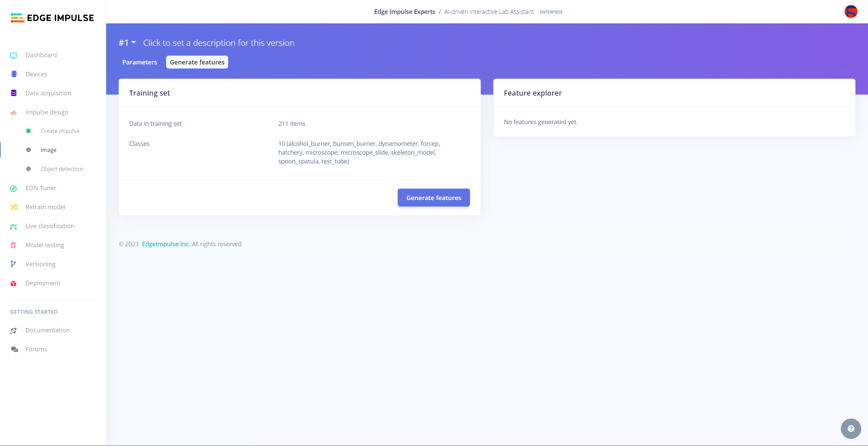This screenshot has width=868, height=446.
Task: Click the 'Feature explorer' heading
Action: (533, 93)
